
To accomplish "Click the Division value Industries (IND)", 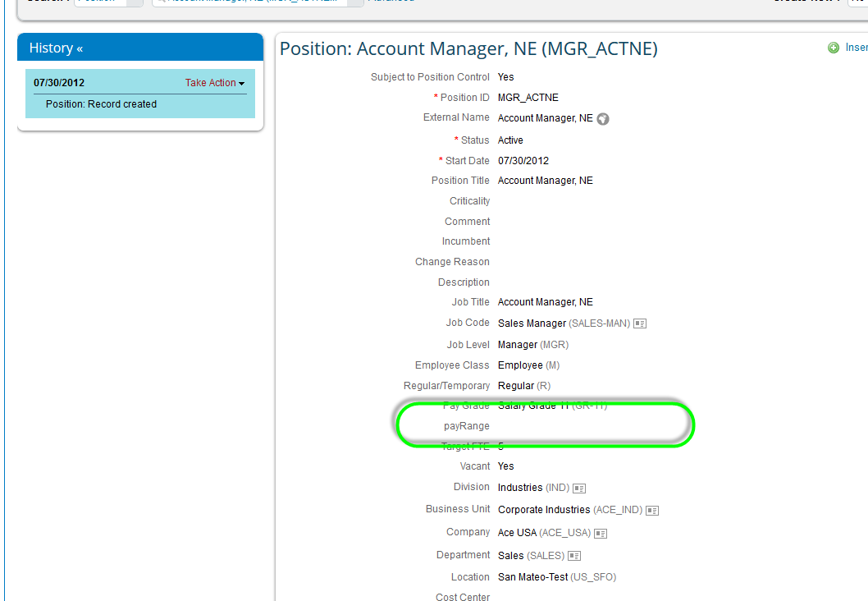I will coord(533,488).
